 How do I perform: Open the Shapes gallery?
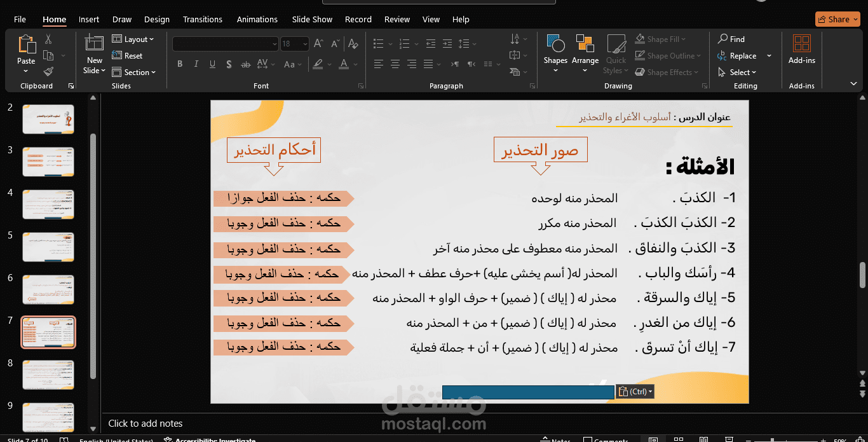tap(555, 53)
